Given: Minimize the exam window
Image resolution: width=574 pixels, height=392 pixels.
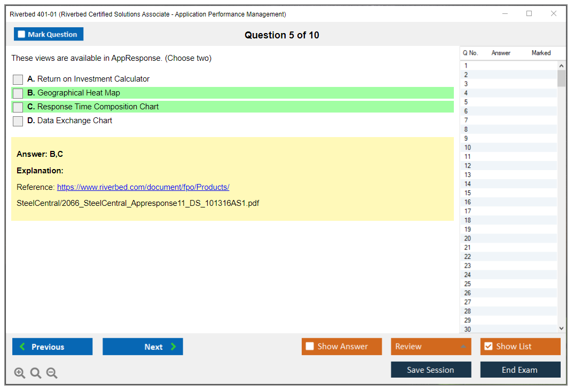Looking at the screenshot, I should [505, 14].
